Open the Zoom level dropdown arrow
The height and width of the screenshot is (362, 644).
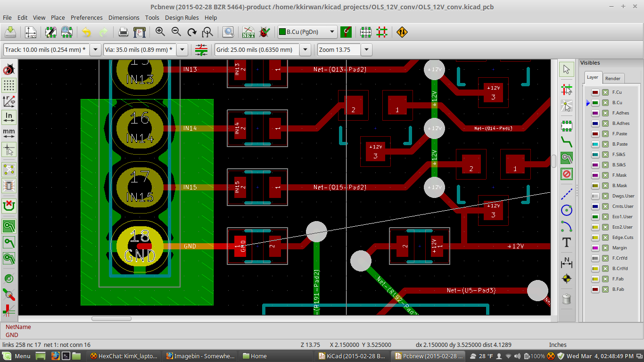366,49
